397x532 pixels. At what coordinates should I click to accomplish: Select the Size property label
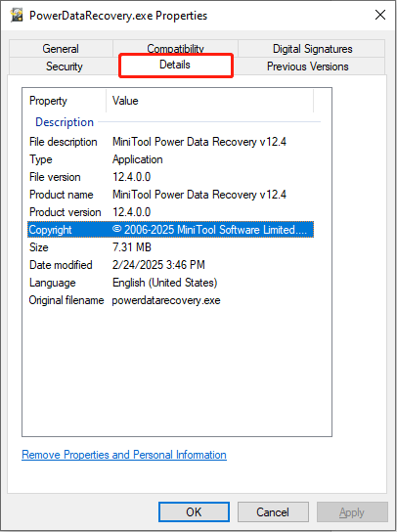(39, 247)
